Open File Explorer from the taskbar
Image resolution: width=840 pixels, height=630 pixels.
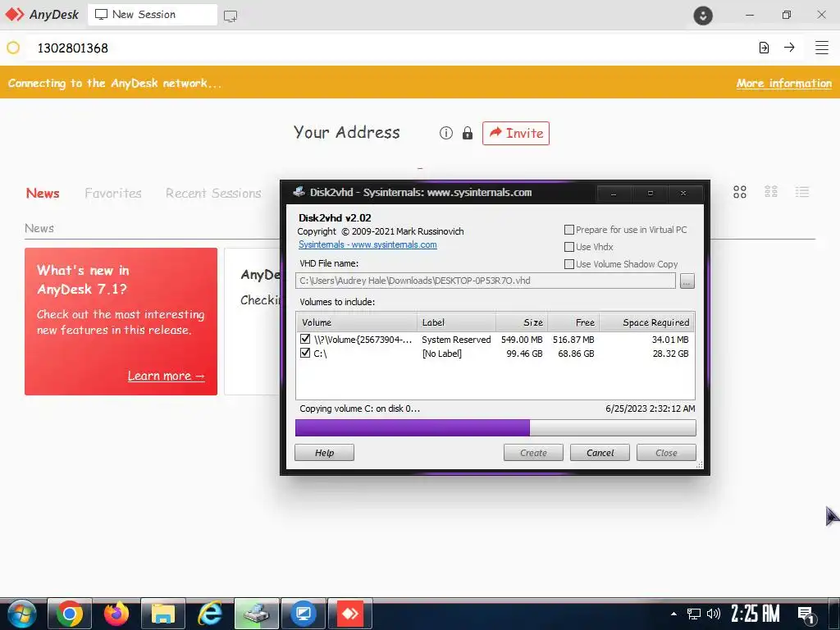(163, 614)
